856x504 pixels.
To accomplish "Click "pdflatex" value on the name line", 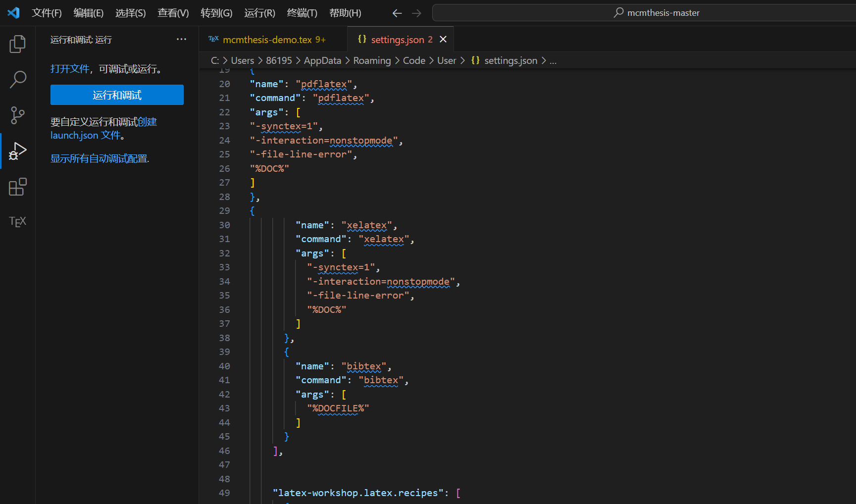I will (324, 84).
